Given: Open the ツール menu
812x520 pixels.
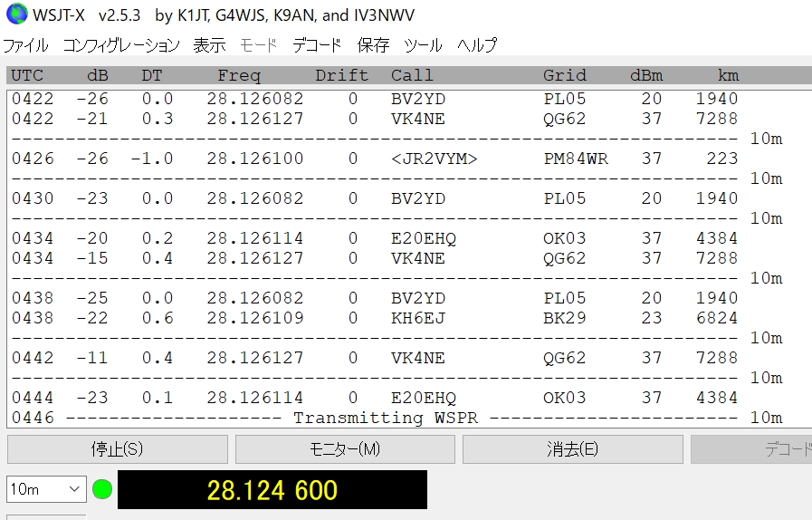Looking at the screenshot, I should tap(423, 45).
